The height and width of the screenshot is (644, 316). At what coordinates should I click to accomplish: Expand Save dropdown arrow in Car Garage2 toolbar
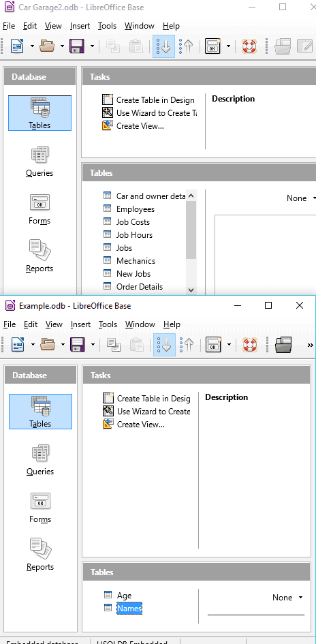[x=93, y=46]
